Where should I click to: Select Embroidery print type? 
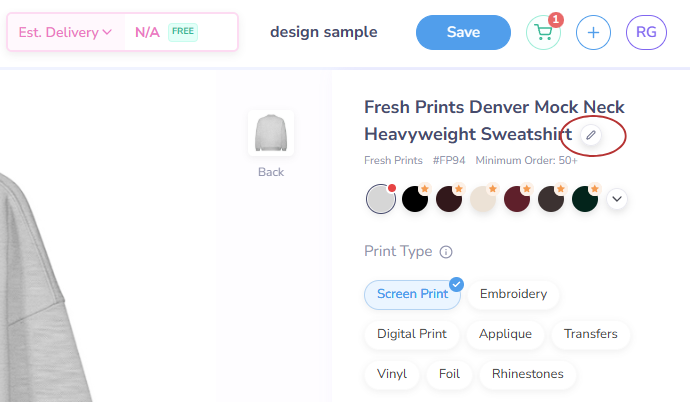tap(513, 294)
